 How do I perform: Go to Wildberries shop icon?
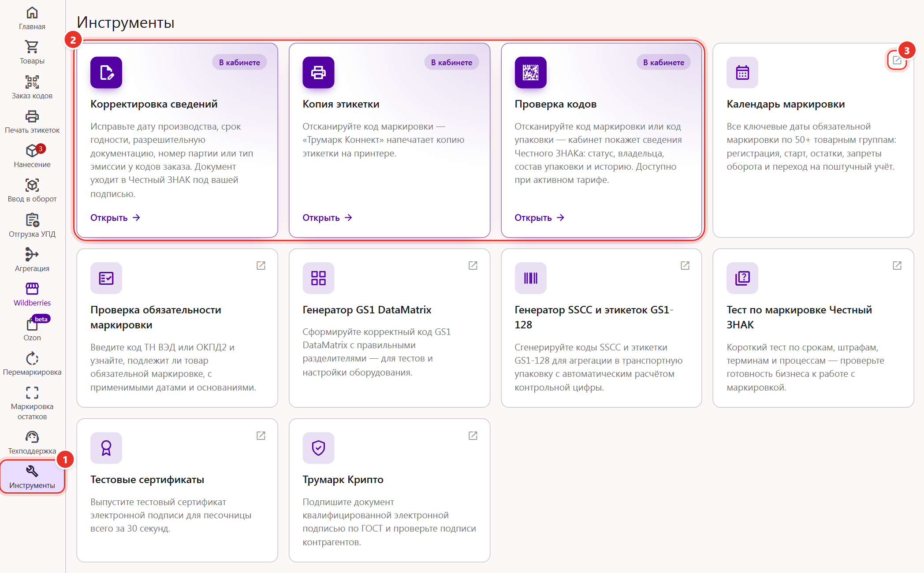tap(32, 289)
